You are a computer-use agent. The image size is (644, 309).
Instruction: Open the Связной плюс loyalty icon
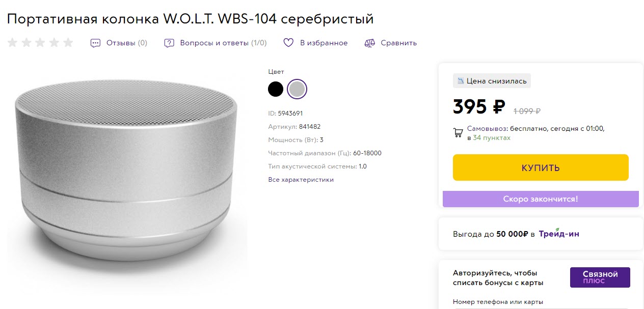[x=600, y=277]
